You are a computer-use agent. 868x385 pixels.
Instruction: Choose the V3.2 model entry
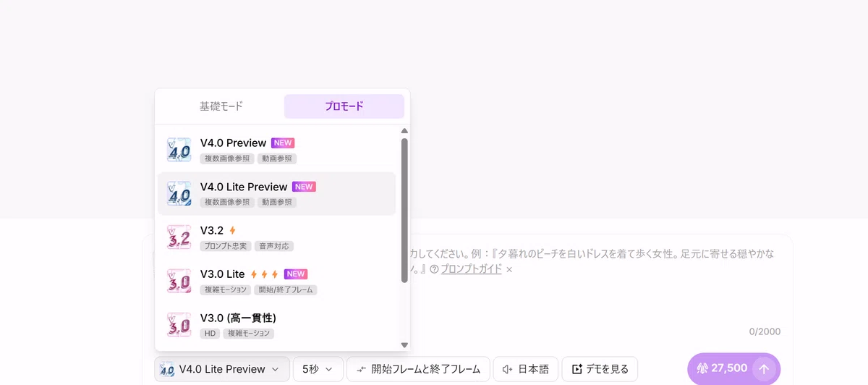tap(276, 237)
